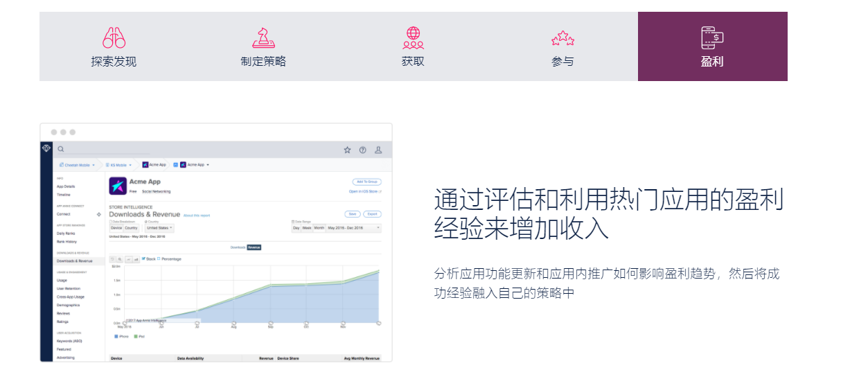
Task: Select the Downloads view toggle
Action: (x=238, y=247)
